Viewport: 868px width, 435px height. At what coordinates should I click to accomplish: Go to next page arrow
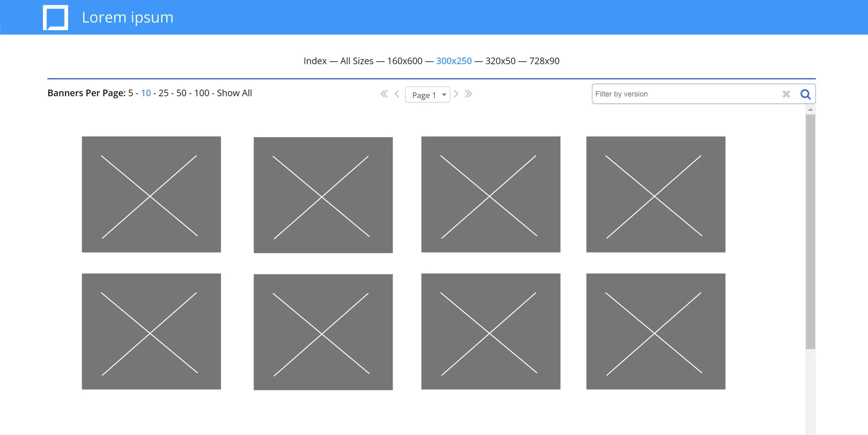coord(457,94)
